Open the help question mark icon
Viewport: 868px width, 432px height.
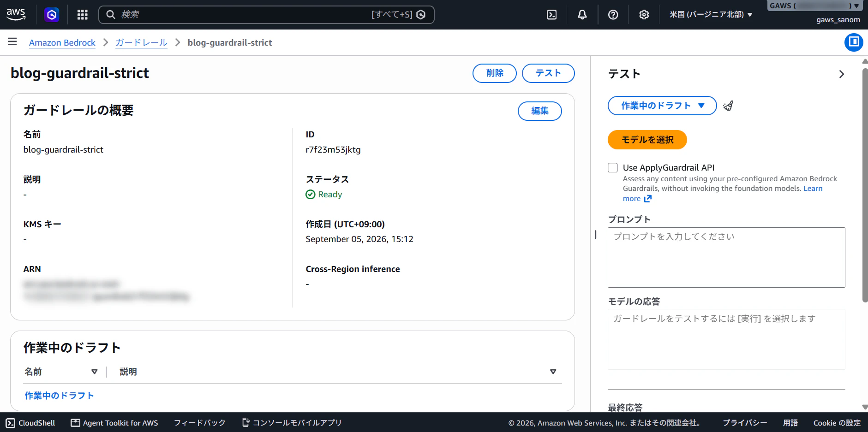tap(613, 15)
